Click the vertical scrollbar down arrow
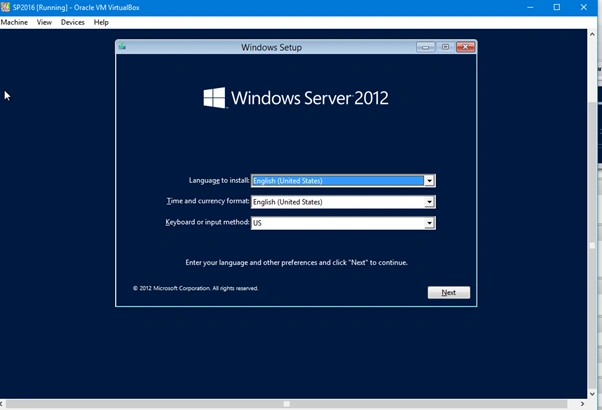This screenshot has width=602, height=410. click(x=592, y=394)
